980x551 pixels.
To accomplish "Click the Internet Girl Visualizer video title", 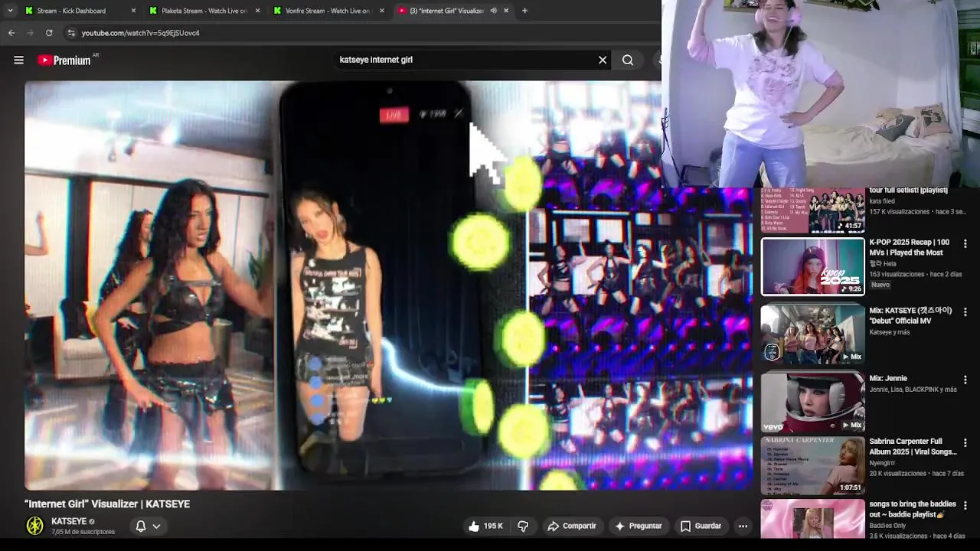I will (x=107, y=504).
